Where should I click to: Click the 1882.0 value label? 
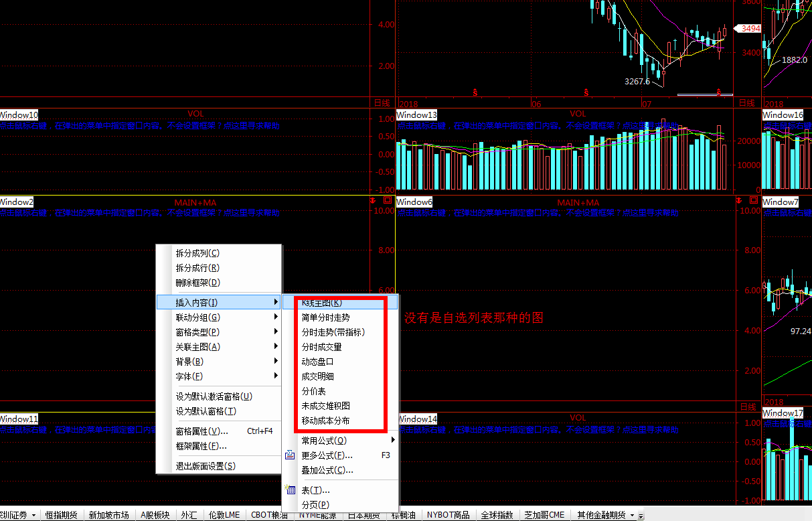(x=794, y=60)
